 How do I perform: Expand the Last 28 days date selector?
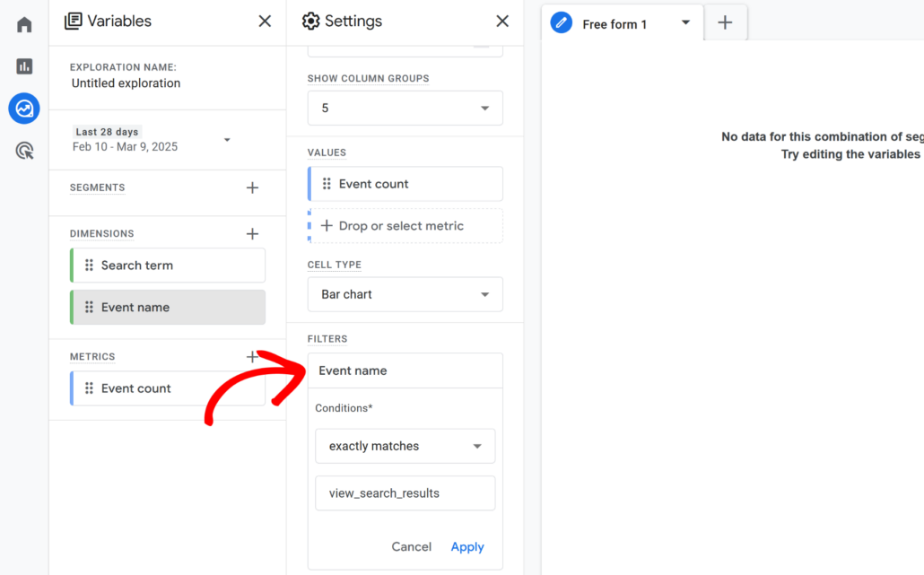[x=227, y=140]
